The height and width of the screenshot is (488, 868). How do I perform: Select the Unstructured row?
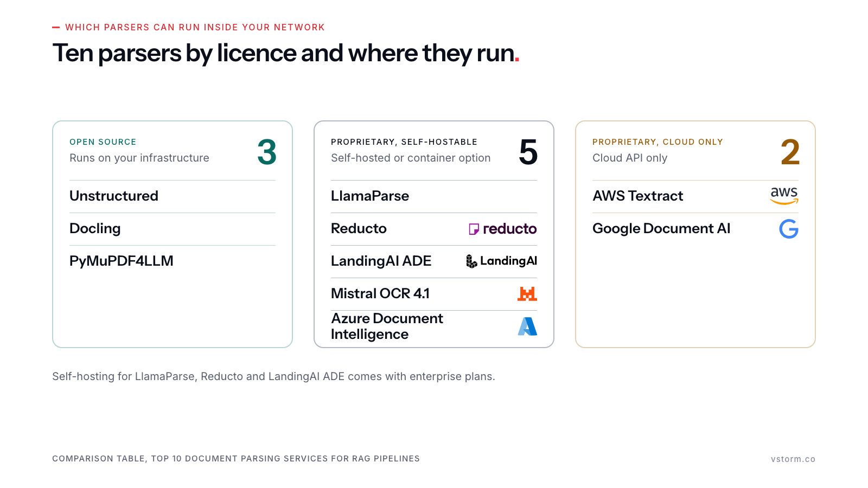173,196
